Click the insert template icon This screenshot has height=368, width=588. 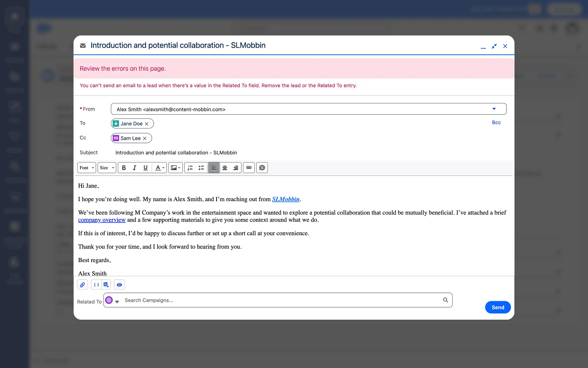[106, 285]
